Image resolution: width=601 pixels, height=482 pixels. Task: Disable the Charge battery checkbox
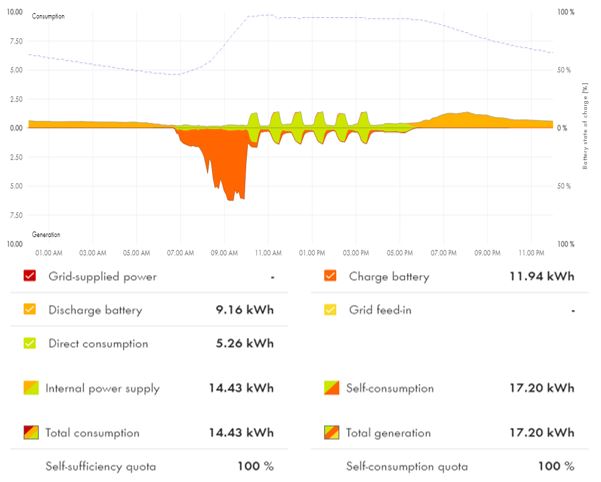click(x=331, y=276)
